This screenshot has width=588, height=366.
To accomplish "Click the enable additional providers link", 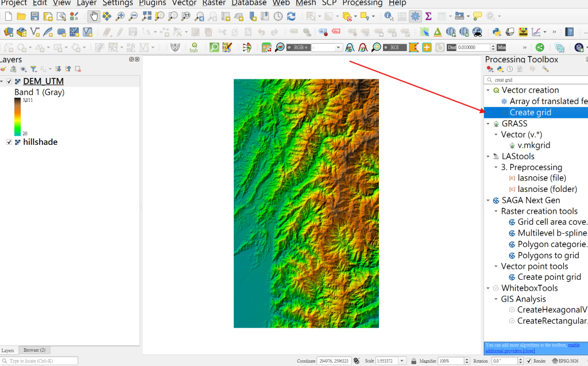I will (532, 348).
